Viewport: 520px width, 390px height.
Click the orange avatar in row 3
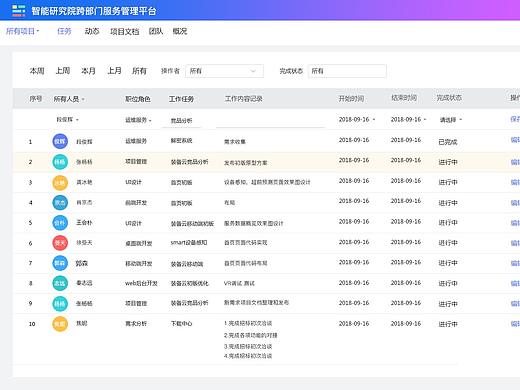pos(60,183)
